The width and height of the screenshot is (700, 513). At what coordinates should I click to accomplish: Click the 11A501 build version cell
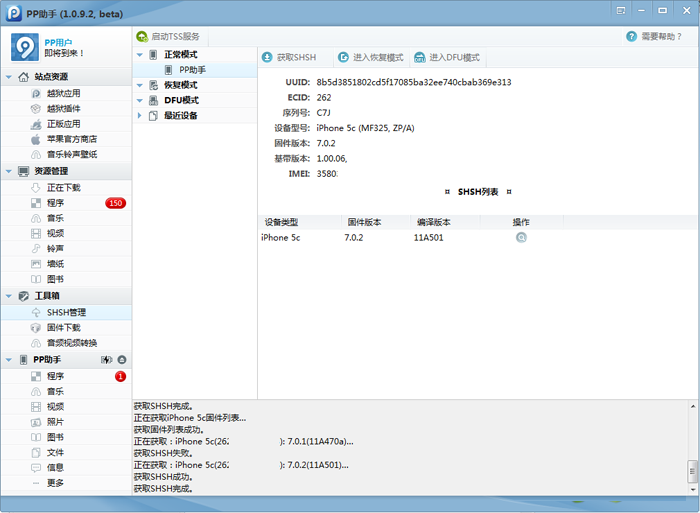tap(429, 238)
